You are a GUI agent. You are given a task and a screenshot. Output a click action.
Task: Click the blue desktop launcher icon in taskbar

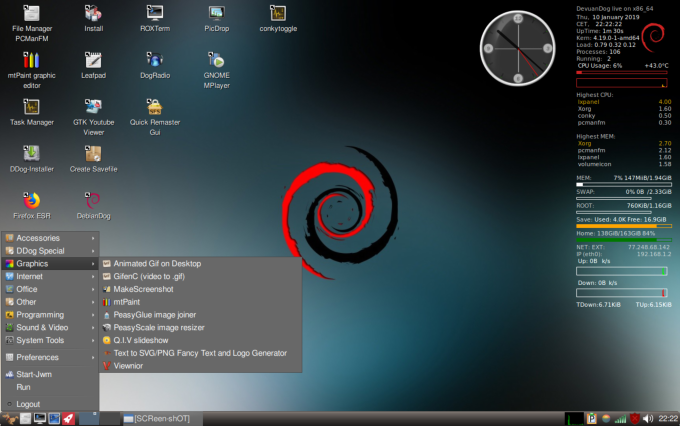point(54,419)
